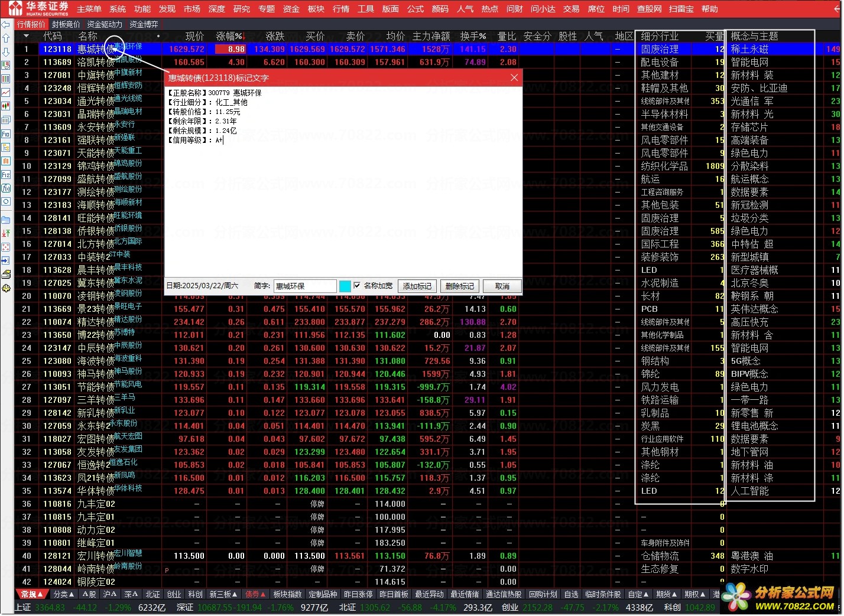Image resolution: width=844 pixels, height=616 pixels.
Task: Open the 功能 menu
Action: 142,9
